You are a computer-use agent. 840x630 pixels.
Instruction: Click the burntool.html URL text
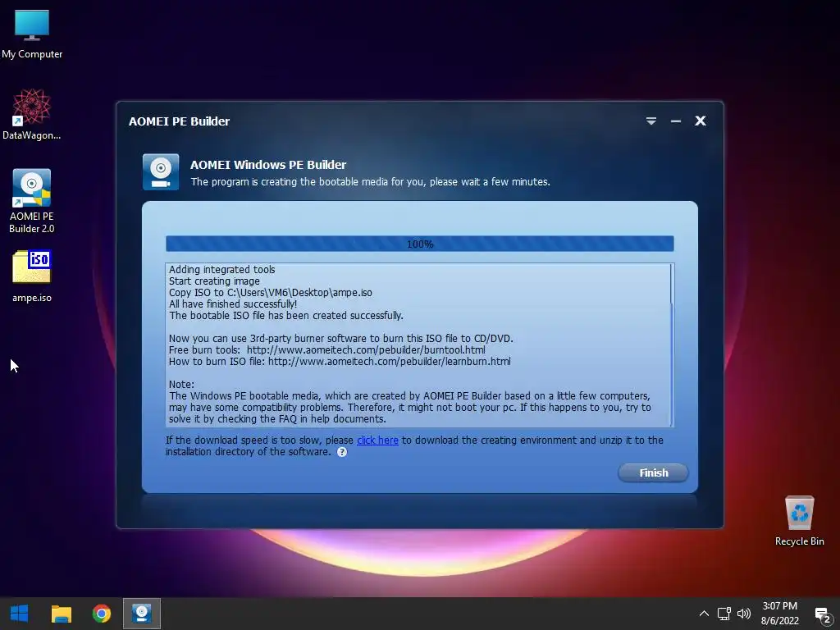[x=366, y=349]
